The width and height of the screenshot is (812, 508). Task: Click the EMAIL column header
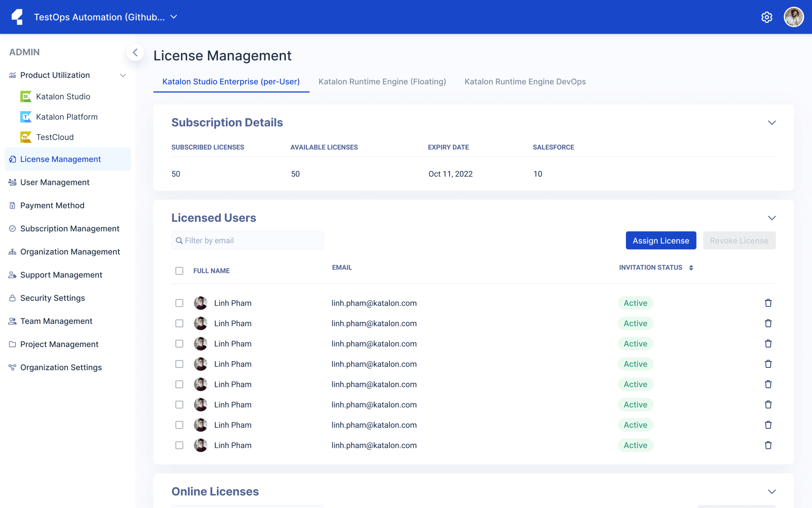tap(342, 267)
